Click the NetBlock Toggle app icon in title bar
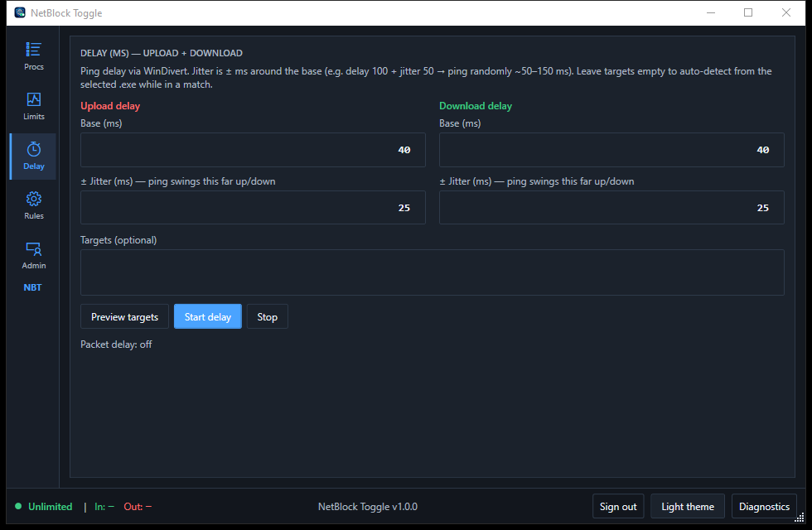Screen dimensions: 812x530 click(x=20, y=12)
